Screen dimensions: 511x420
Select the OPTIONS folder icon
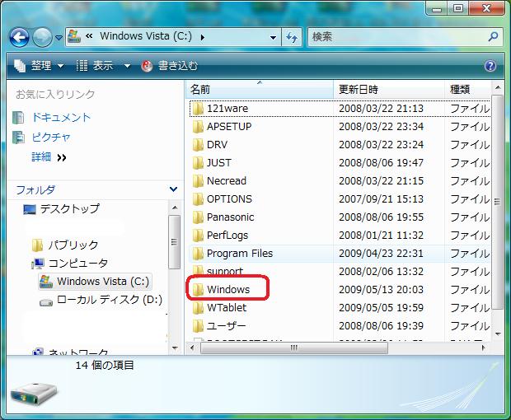point(198,199)
